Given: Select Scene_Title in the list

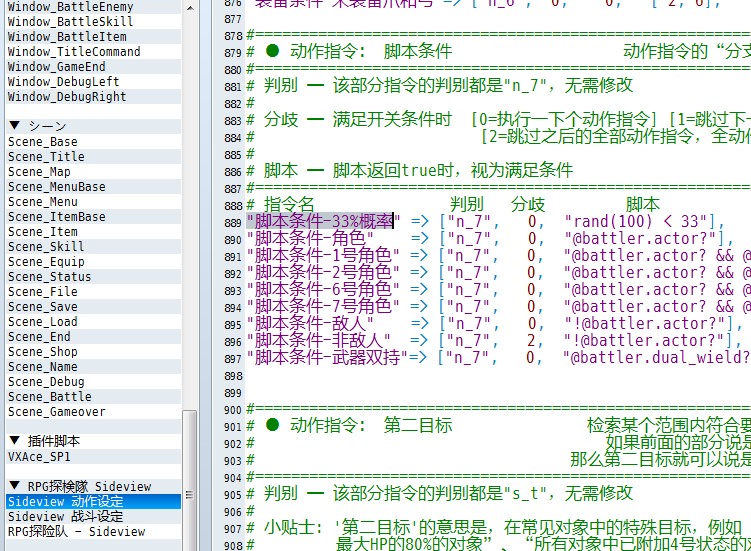Looking at the screenshot, I should (93, 156).
